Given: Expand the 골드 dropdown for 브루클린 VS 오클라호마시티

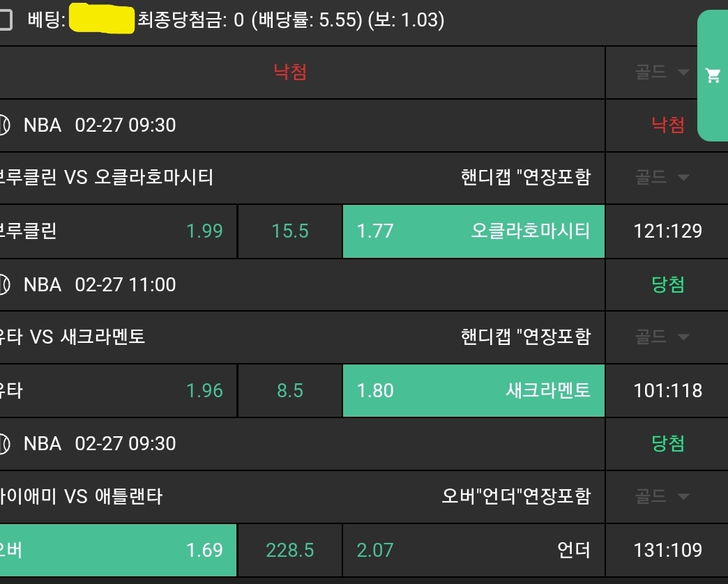Looking at the screenshot, I should pos(662,178).
